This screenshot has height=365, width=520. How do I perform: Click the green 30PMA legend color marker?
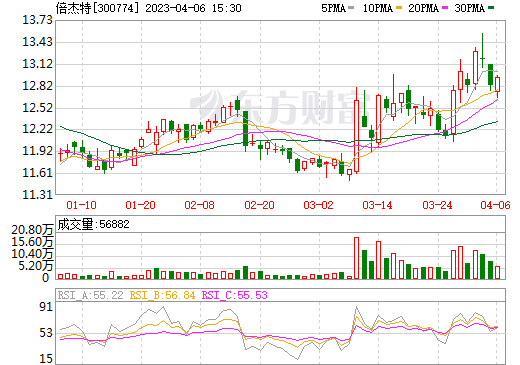click(491, 8)
